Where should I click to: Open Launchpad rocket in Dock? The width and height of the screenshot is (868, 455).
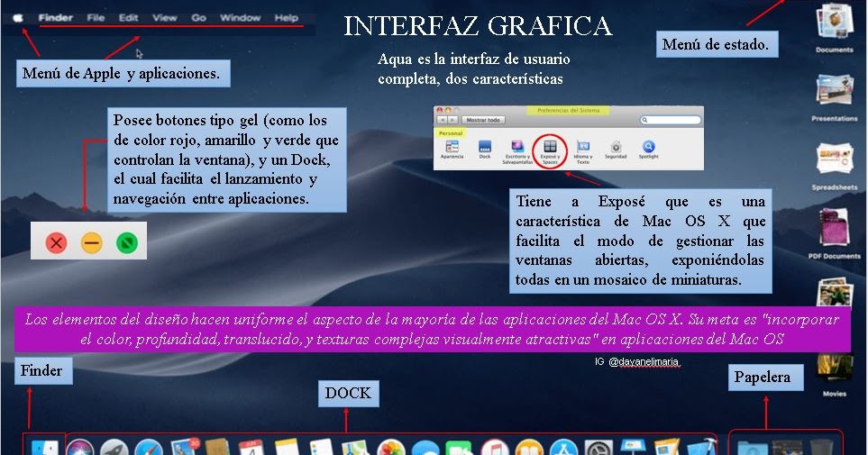[114, 446]
